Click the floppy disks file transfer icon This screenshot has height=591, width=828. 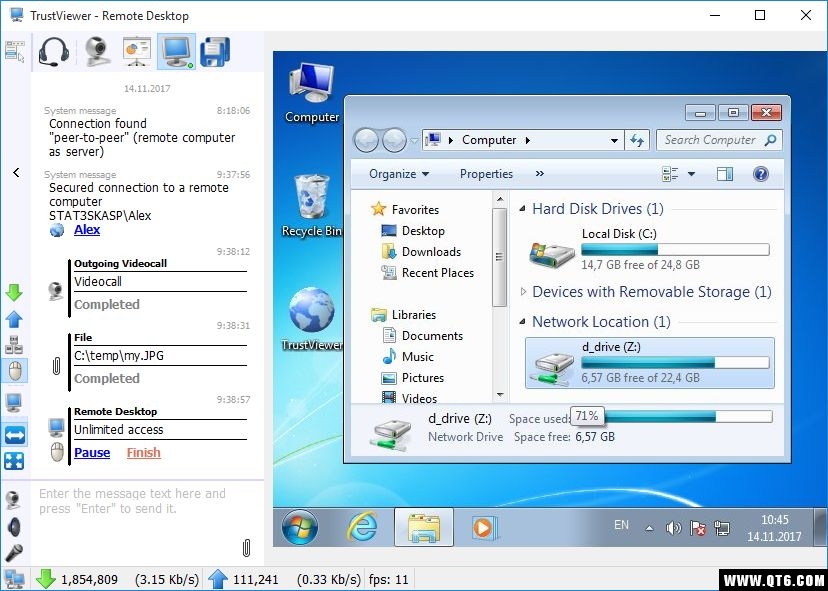pos(215,52)
